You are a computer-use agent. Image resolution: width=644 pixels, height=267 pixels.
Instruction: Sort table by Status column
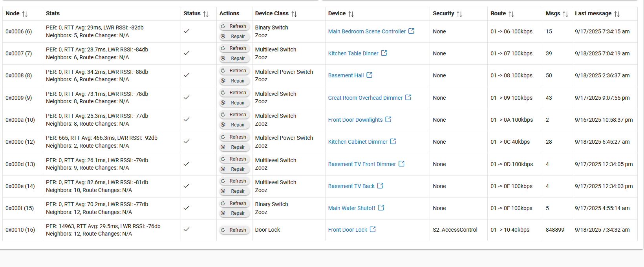pos(206,14)
